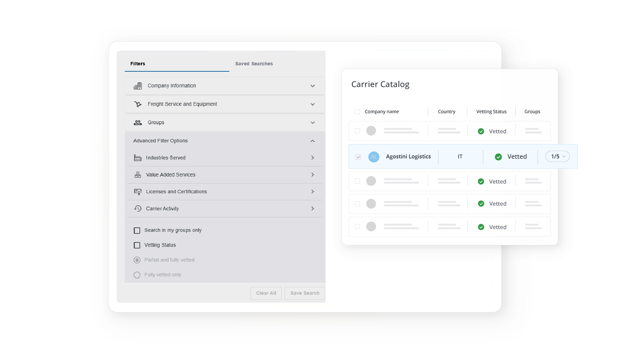This screenshot has height=362, width=644.
Task: Click the Clear All button
Action: point(266,293)
